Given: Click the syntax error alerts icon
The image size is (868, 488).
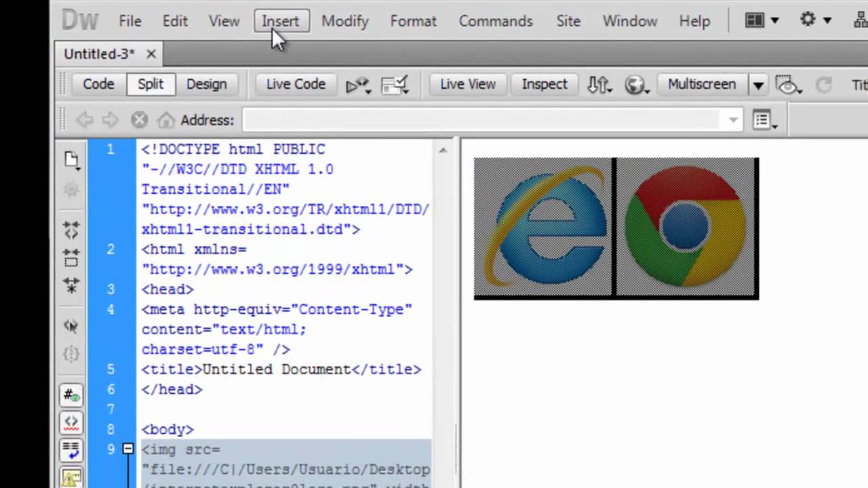Looking at the screenshot, I should coord(71,478).
